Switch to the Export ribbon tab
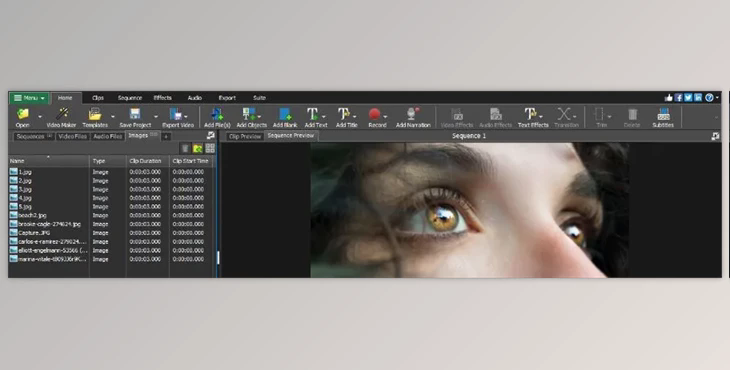Screen dimensions: 730x370 coord(227,98)
